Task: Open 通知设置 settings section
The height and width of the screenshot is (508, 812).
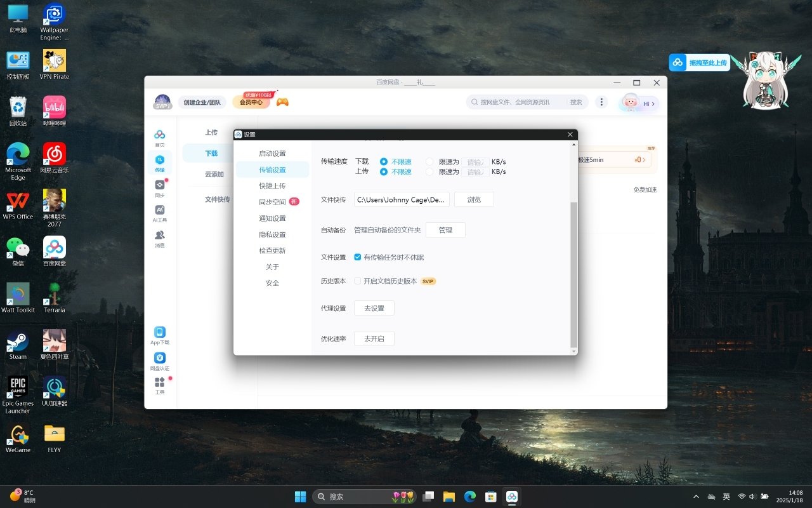Action: click(x=272, y=218)
